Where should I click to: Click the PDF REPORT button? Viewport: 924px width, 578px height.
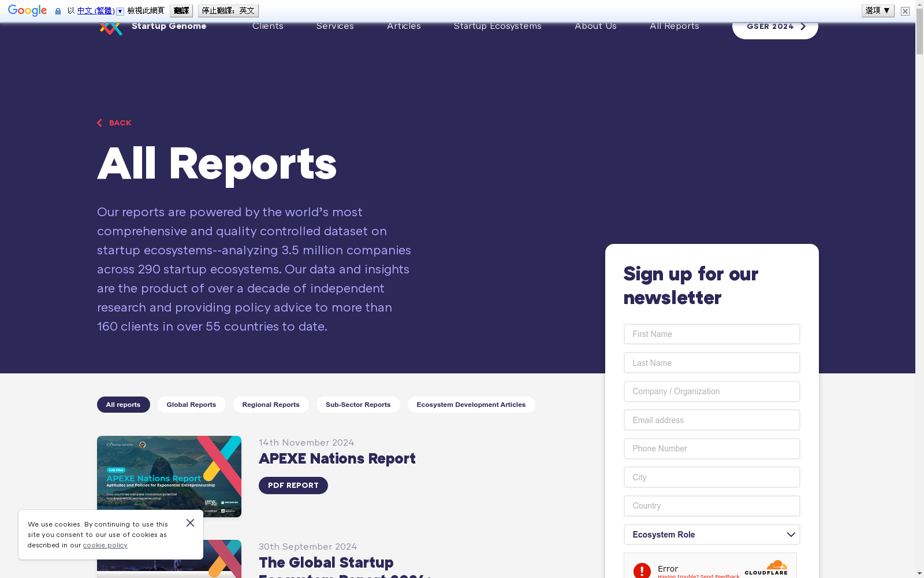[x=293, y=486]
